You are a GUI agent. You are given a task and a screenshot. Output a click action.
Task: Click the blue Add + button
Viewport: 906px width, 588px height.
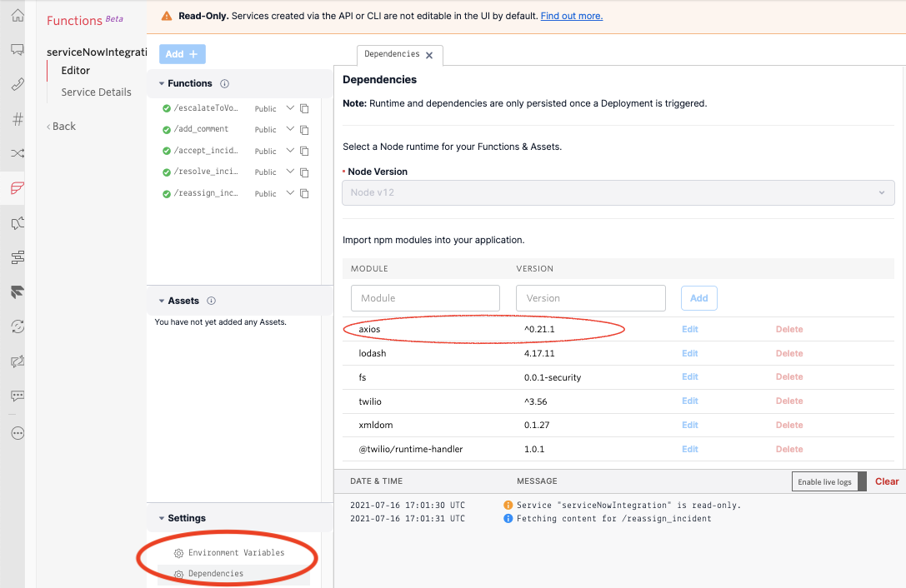(182, 54)
